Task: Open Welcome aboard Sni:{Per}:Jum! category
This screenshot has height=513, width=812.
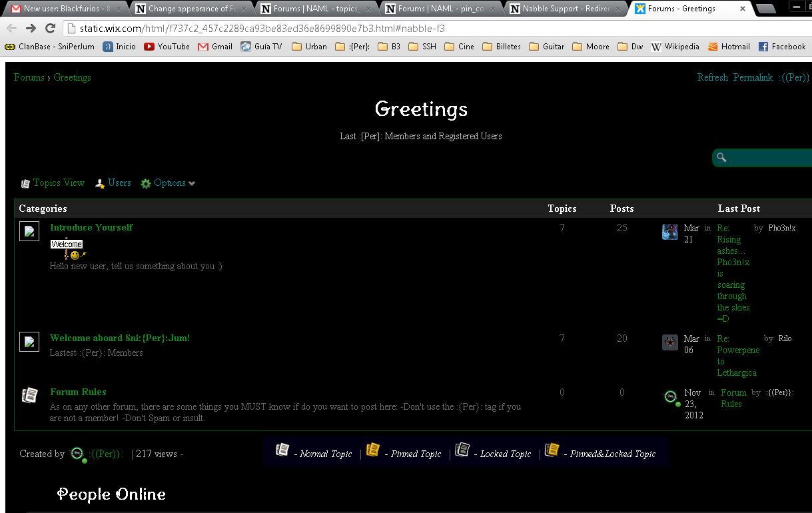Action: tap(120, 338)
